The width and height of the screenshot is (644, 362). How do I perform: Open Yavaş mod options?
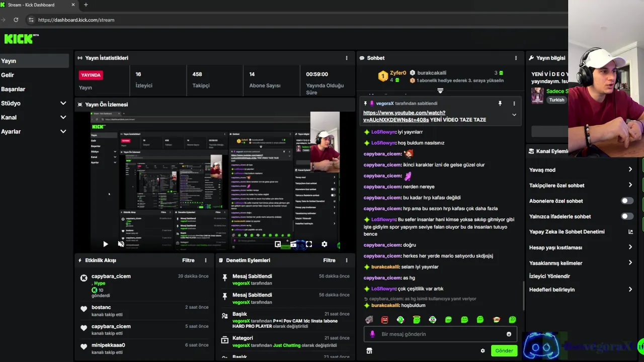click(x=581, y=170)
